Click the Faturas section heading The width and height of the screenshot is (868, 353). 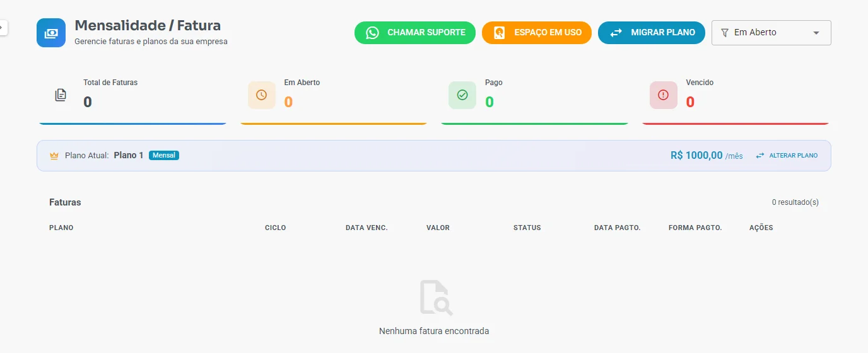point(65,202)
